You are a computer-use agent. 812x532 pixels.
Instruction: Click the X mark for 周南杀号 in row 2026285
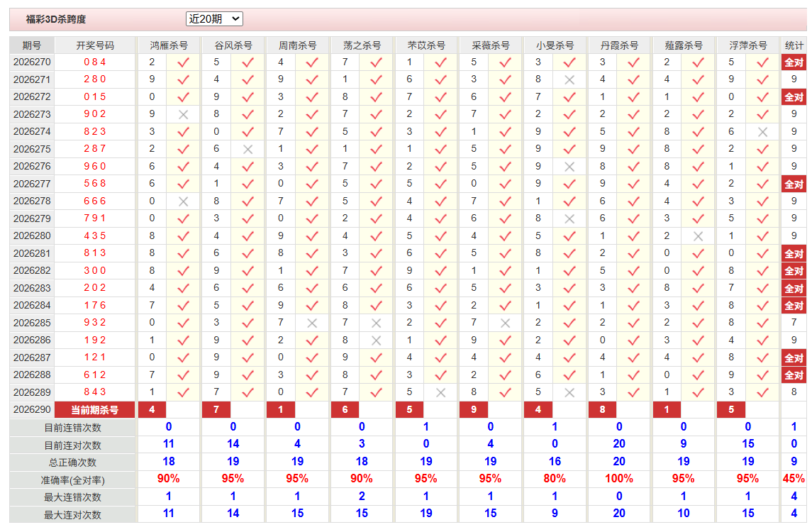click(312, 323)
